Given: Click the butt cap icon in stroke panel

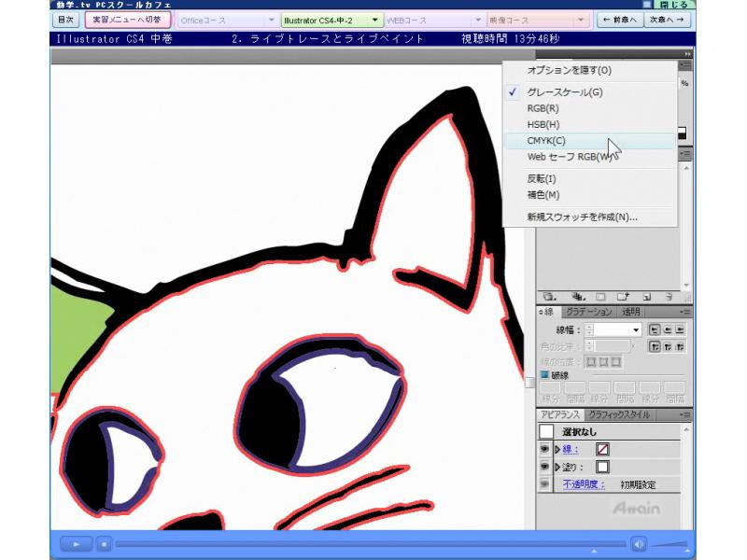Looking at the screenshot, I should click(655, 329).
